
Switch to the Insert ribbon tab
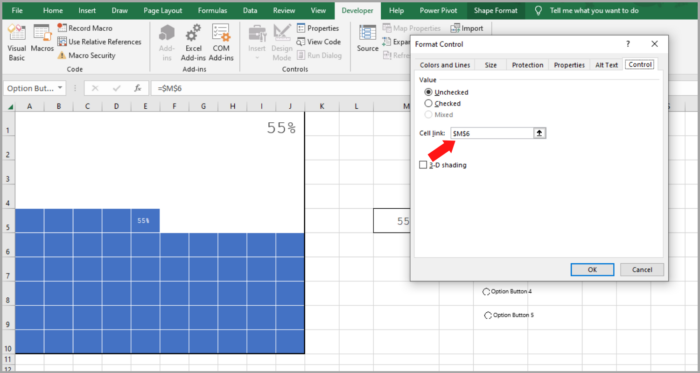(x=87, y=10)
